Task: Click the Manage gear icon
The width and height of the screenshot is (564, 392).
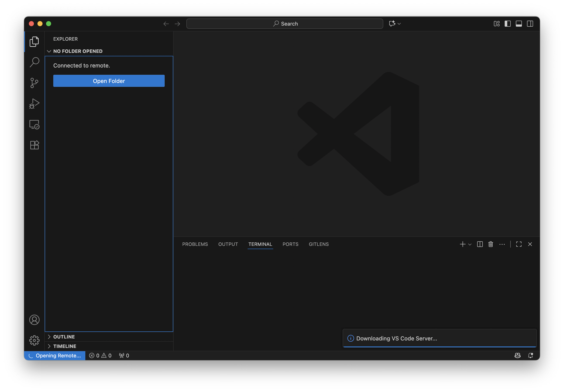Action: (34, 340)
